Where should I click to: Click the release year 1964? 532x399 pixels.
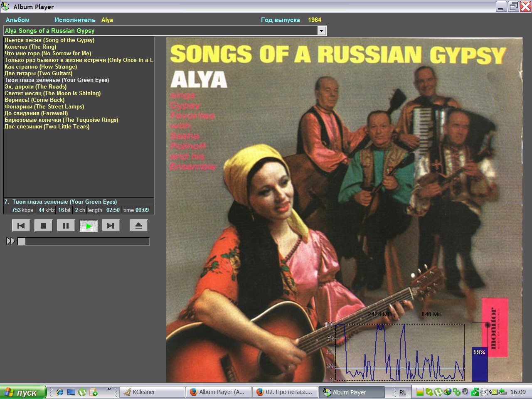click(315, 20)
